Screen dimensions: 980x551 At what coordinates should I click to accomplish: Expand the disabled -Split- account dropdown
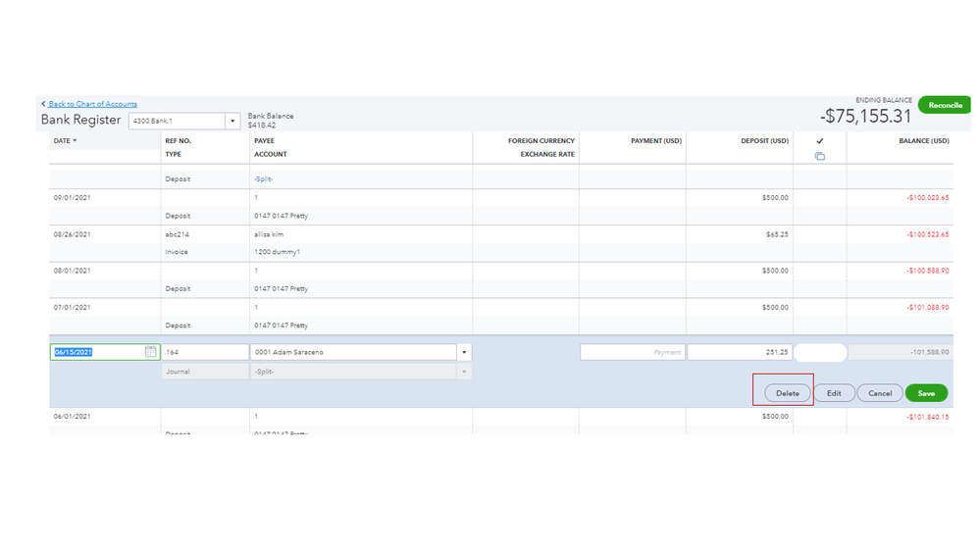464,372
